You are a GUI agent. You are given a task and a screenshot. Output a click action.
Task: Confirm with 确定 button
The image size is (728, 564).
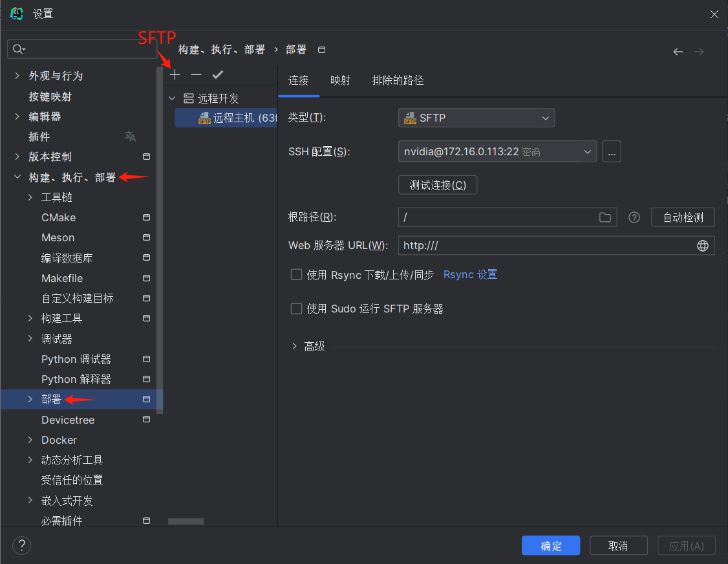pos(551,545)
